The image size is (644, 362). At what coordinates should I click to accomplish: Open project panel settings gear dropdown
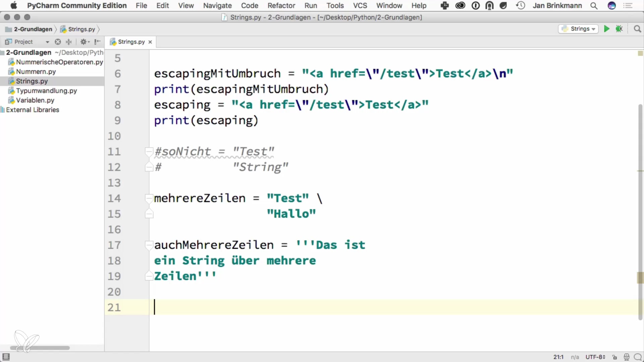tap(85, 42)
